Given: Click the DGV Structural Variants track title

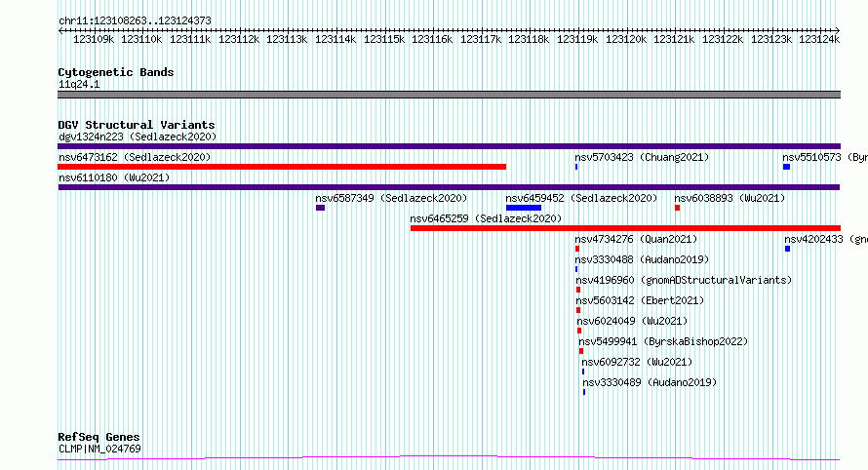Looking at the screenshot, I should click(x=137, y=125).
